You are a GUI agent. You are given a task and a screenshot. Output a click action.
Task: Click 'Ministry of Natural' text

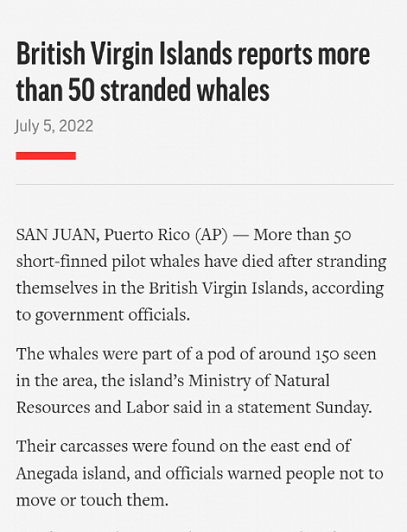click(259, 381)
